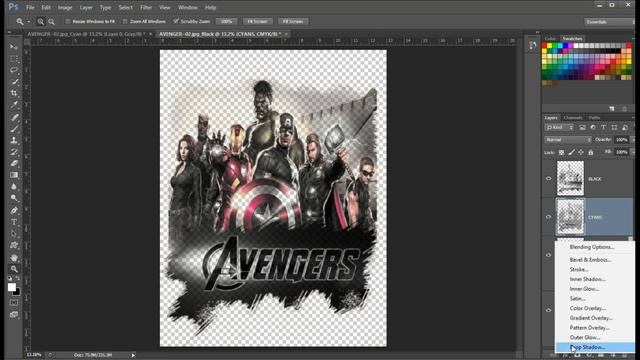This screenshot has height=360, width=640.
Task: Filter layers by adjustment icon
Action: click(x=593, y=128)
